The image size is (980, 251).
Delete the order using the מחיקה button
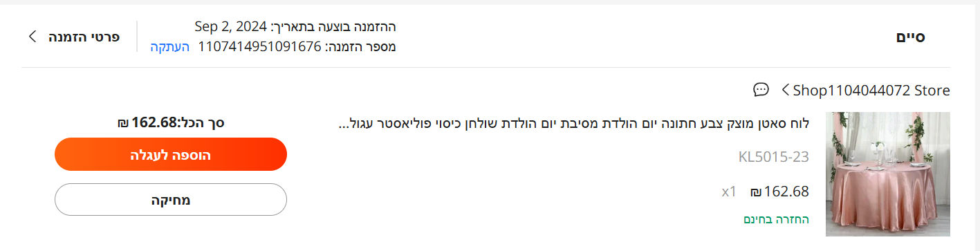[x=171, y=200]
